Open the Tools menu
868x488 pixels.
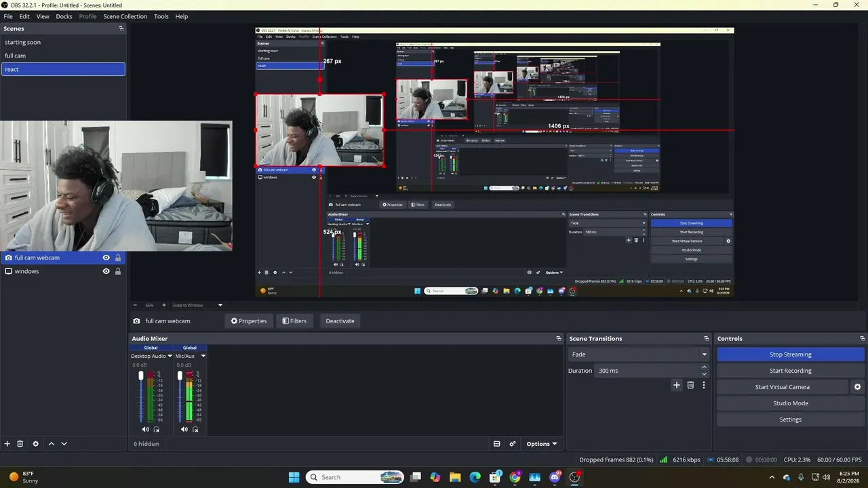pyautogui.click(x=161, y=16)
